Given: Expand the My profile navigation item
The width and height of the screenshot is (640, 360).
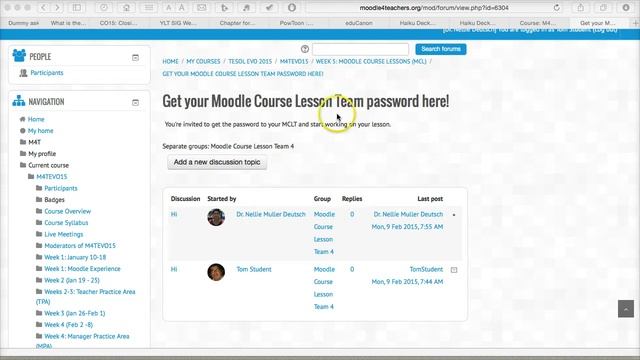Looking at the screenshot, I should point(42,153).
